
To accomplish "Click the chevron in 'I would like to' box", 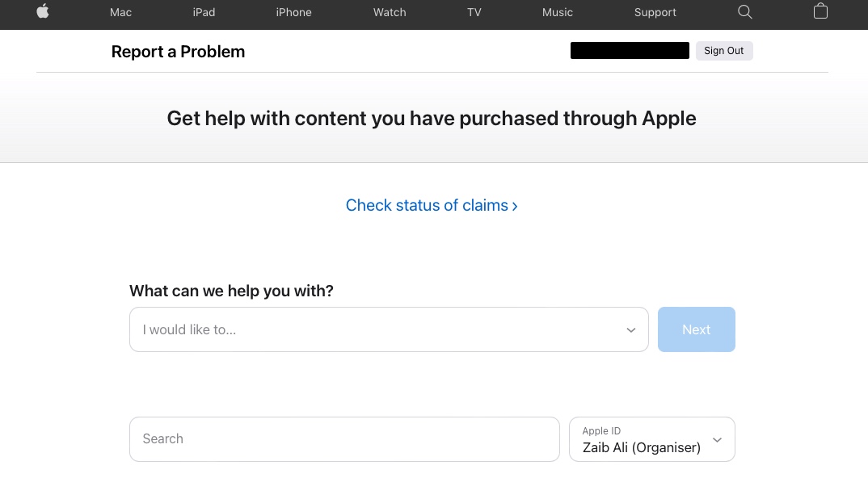I will (630, 330).
